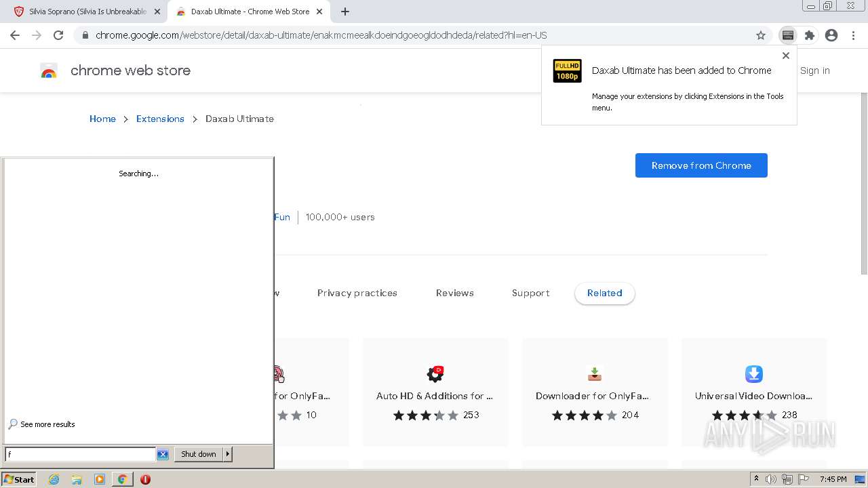868x488 pixels.
Task: Click the Chrome taskbar icon
Action: click(122, 479)
